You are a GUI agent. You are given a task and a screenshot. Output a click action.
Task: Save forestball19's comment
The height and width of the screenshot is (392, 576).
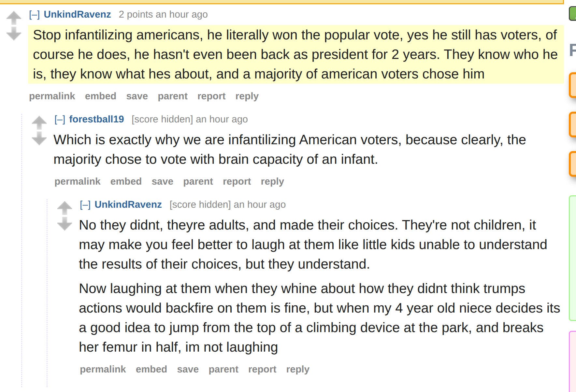[162, 181]
